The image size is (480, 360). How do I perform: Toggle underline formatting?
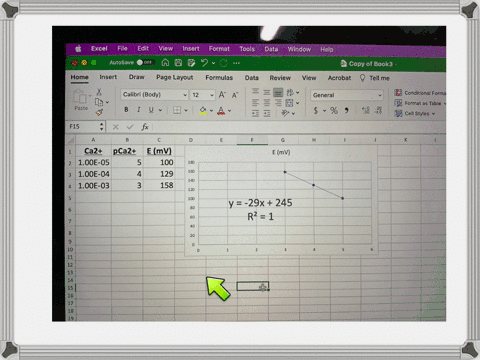pyautogui.click(x=151, y=110)
